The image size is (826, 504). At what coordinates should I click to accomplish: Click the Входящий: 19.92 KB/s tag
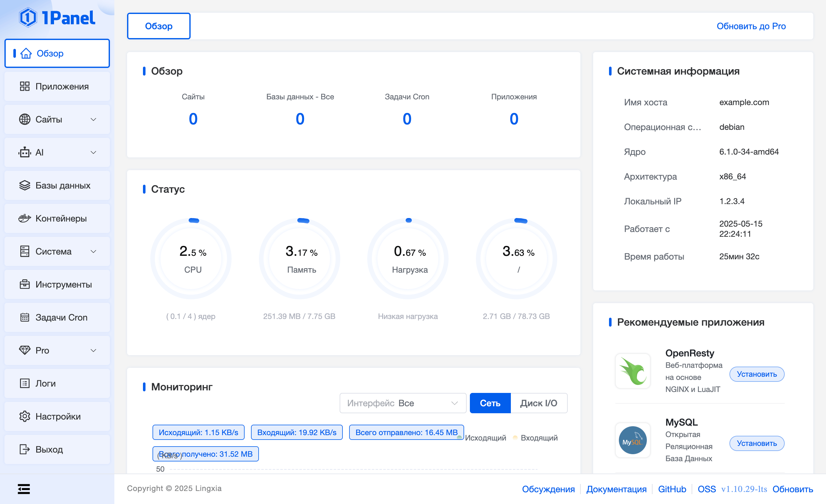click(297, 432)
